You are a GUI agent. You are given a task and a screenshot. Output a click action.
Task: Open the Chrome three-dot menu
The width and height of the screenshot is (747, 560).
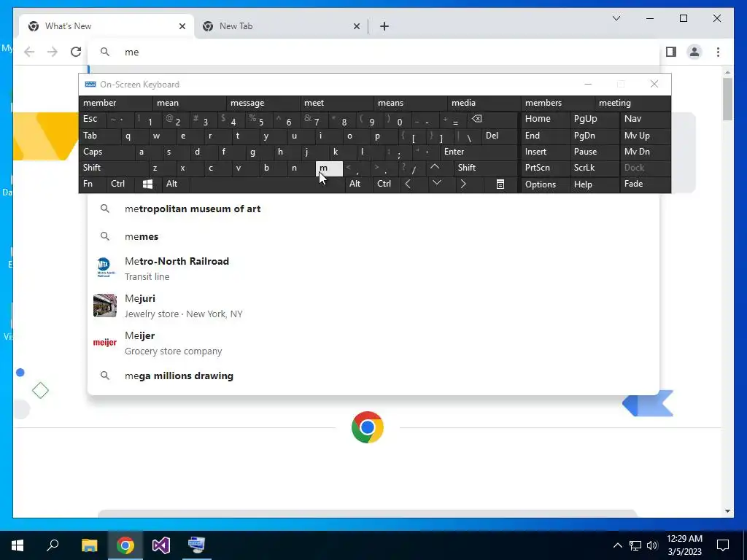[718, 52]
